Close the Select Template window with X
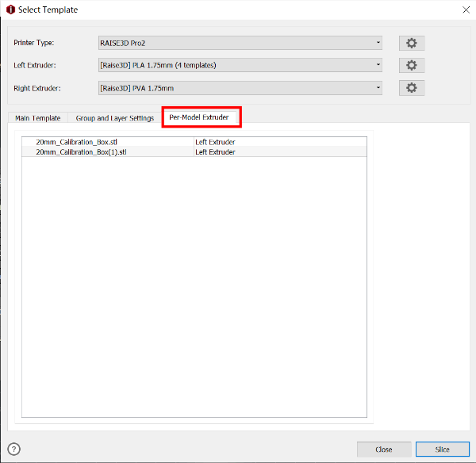The height and width of the screenshot is (463, 476). pos(464,10)
